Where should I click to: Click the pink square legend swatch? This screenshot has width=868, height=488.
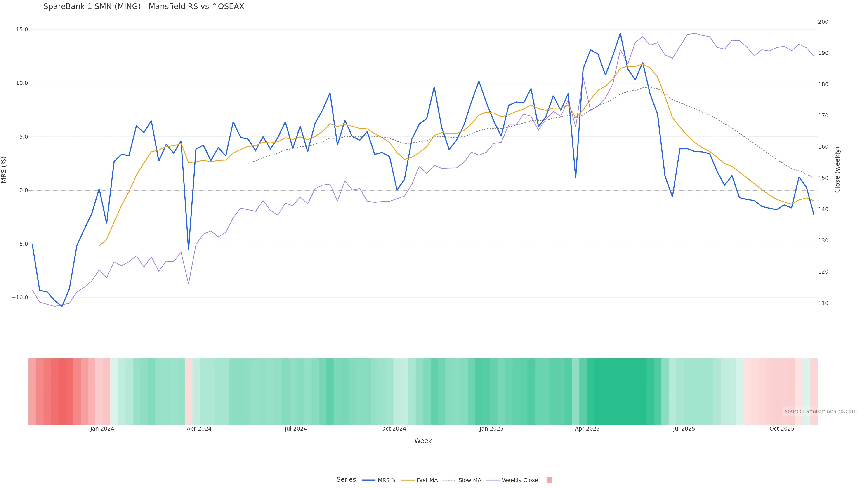pyautogui.click(x=549, y=480)
